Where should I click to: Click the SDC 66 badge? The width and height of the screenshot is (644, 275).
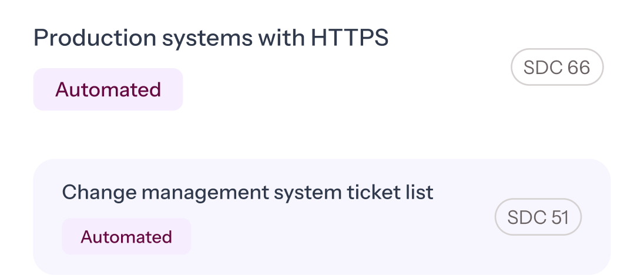coord(556,68)
